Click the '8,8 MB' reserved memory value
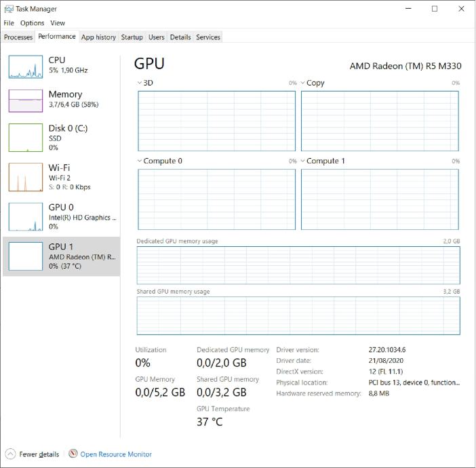Screen dimensions: 476x468 pyautogui.click(x=379, y=393)
